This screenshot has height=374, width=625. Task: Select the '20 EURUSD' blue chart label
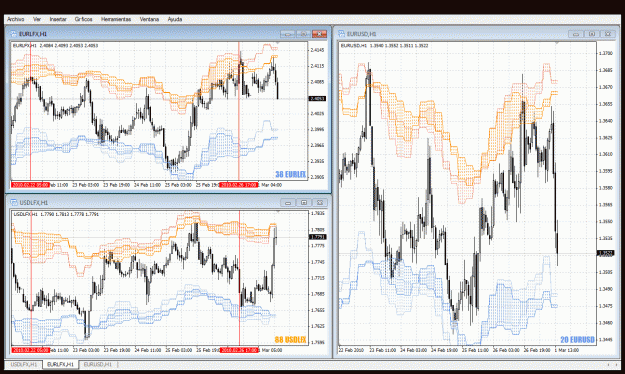point(578,340)
